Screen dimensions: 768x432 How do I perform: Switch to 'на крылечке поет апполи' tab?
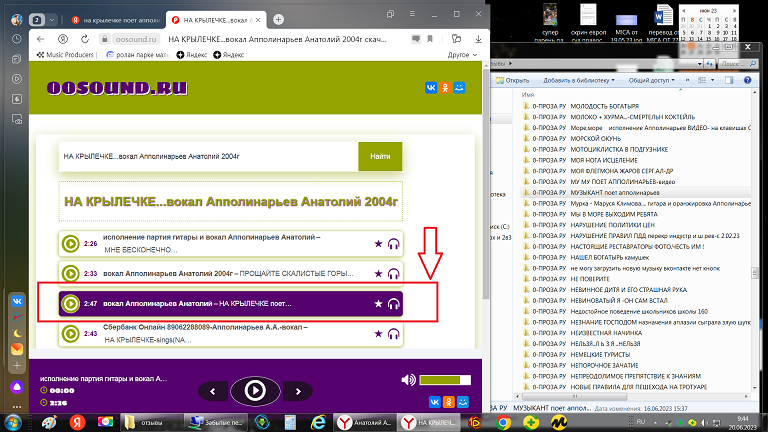pos(116,20)
